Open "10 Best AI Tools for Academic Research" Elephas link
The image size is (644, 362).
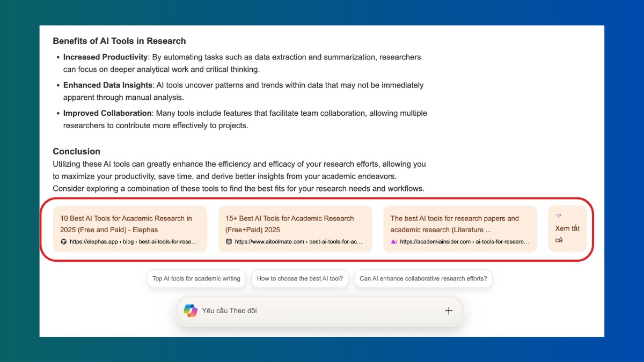coord(126,224)
